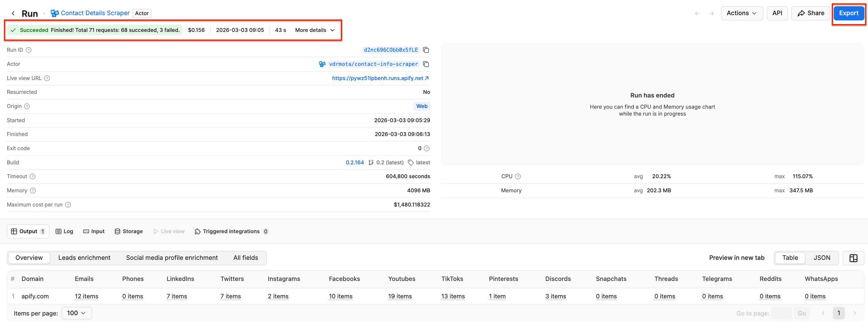The image size is (868, 330).
Task: Switch output view to JSON
Action: pyautogui.click(x=822, y=258)
